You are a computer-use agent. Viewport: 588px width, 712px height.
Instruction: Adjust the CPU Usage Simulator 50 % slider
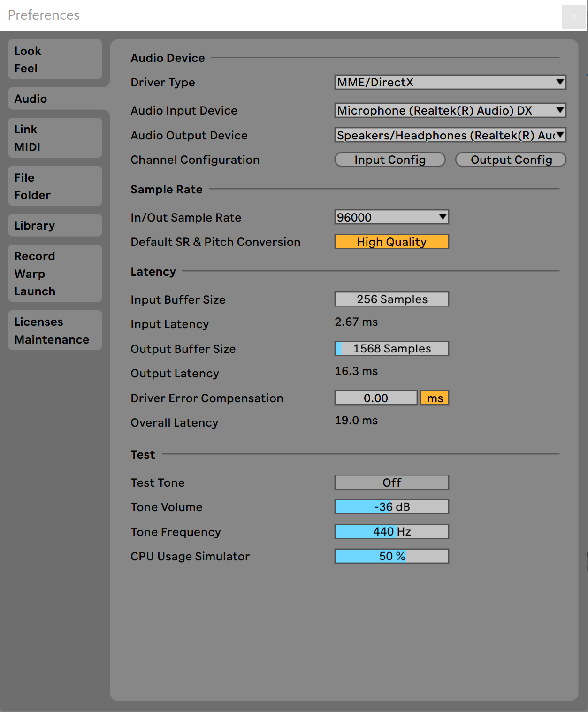point(391,556)
